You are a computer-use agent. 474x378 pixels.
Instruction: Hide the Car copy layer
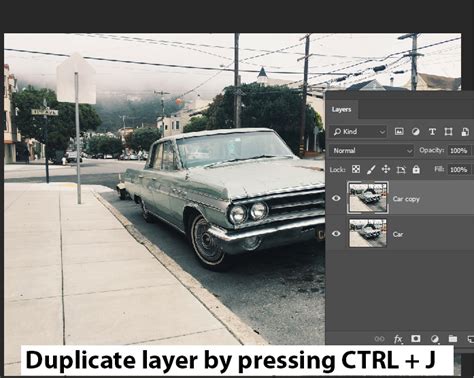click(336, 198)
